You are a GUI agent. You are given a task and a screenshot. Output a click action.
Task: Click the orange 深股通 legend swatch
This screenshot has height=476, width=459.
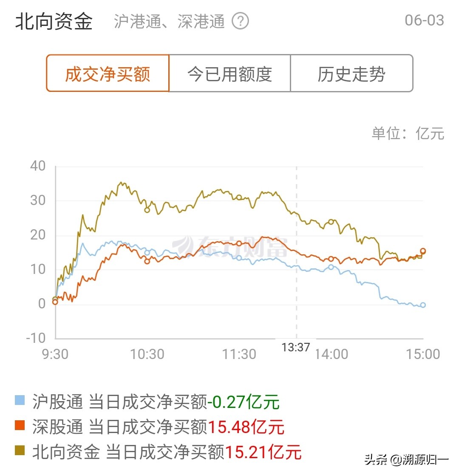click(x=20, y=425)
